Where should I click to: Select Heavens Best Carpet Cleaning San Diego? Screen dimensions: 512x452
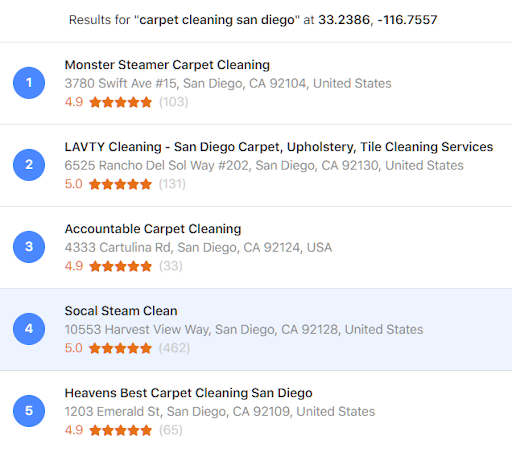(x=188, y=393)
